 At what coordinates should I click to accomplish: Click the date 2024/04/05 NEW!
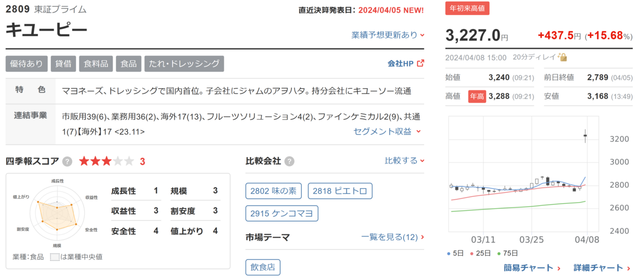coord(391,10)
